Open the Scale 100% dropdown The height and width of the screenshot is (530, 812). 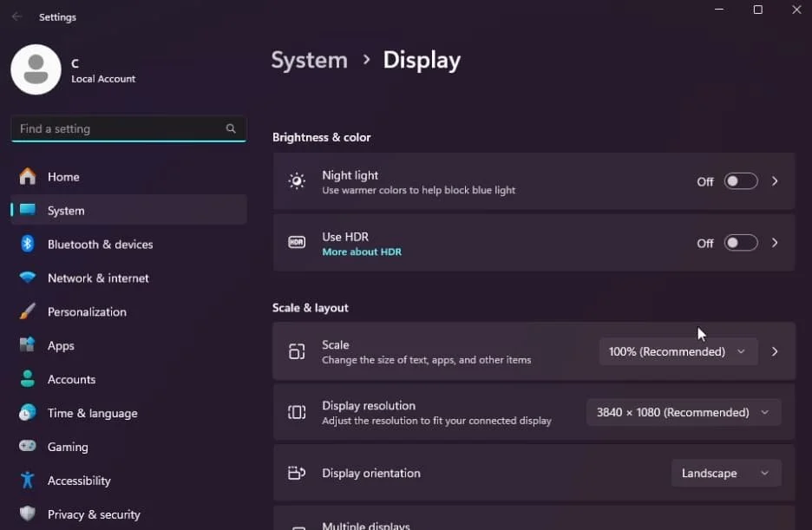(x=678, y=351)
